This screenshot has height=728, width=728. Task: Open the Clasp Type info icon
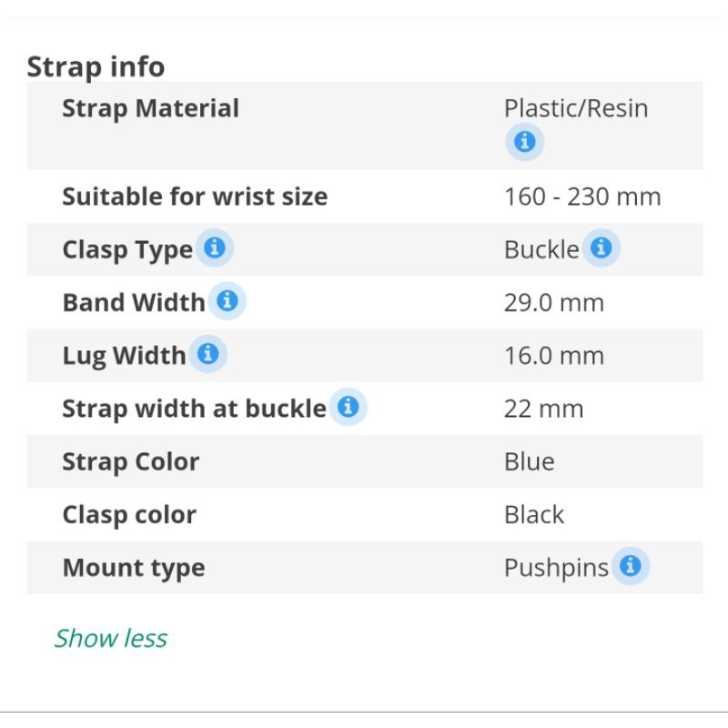point(215,248)
